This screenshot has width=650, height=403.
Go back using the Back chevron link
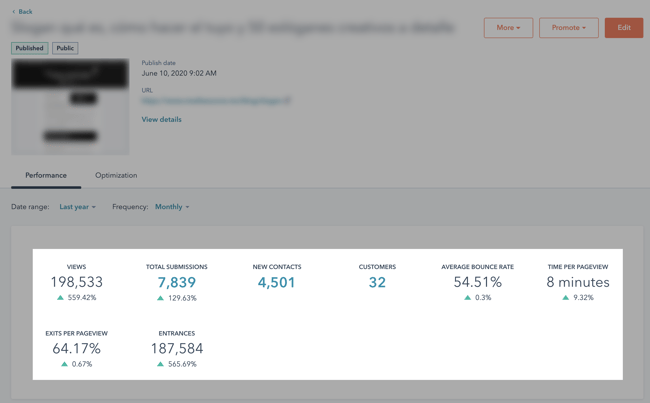(22, 12)
